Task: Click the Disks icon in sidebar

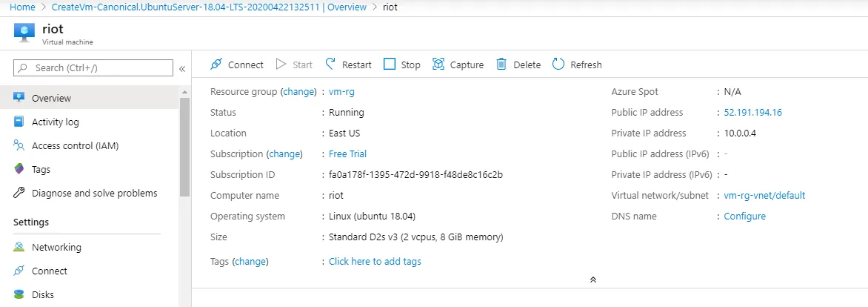Action: (19, 294)
